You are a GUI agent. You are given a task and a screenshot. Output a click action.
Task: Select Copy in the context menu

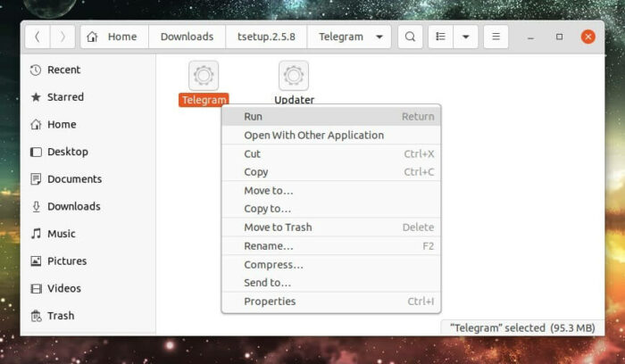331,172
